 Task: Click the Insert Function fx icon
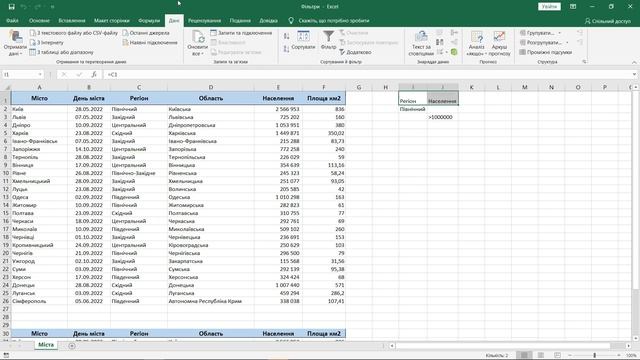[x=94, y=75]
